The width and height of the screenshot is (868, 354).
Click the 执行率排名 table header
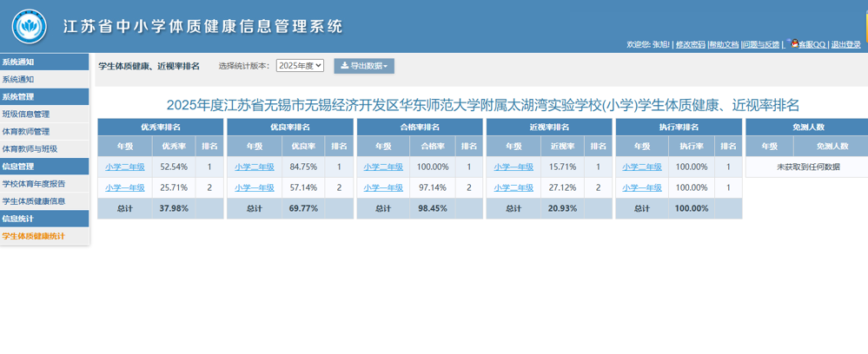click(679, 128)
